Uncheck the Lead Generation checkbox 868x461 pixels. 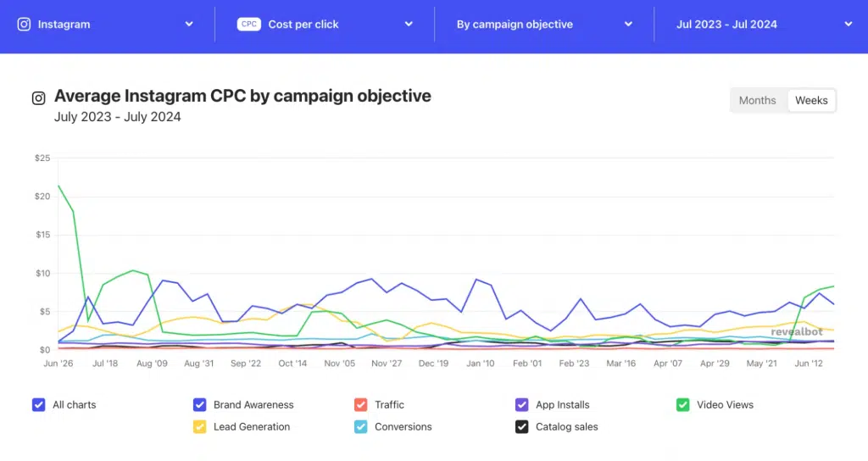[x=200, y=427]
